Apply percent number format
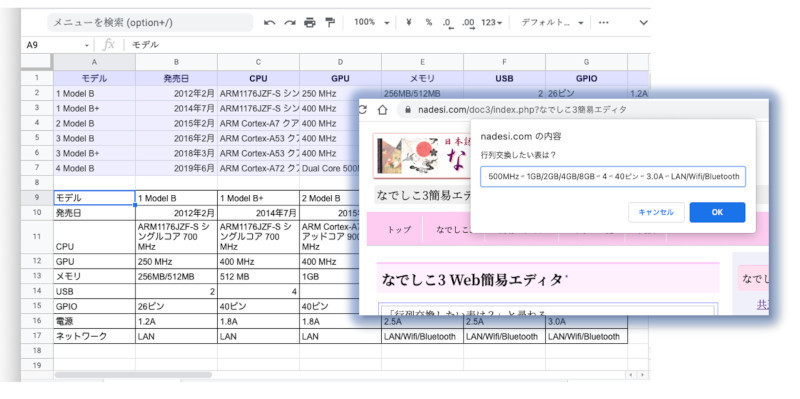This screenshot has width=800, height=399. coord(429,22)
